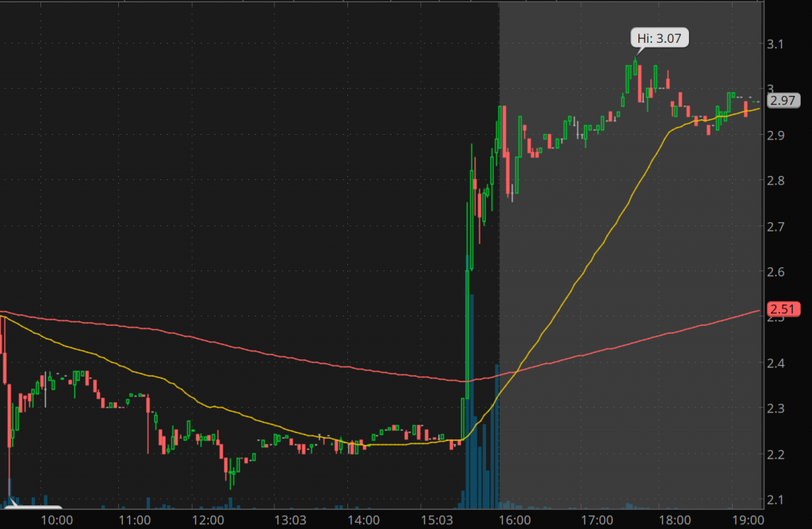Click the 14:00 time axis label
Viewport: 812px width, 529px height.
pos(362,520)
